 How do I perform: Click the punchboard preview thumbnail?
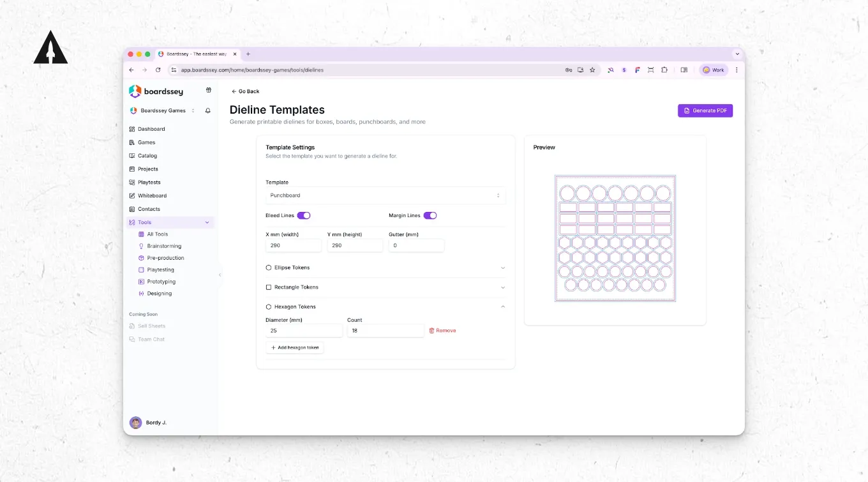[615, 238]
